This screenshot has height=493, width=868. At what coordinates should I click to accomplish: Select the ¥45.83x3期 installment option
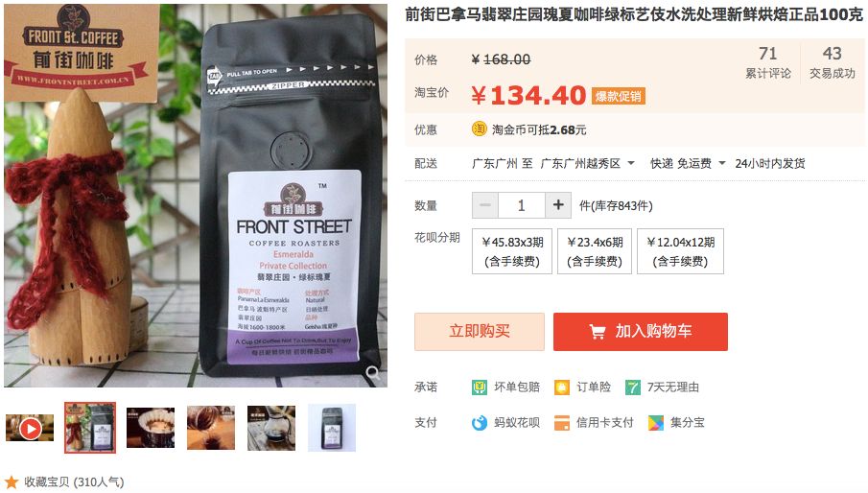coord(512,251)
